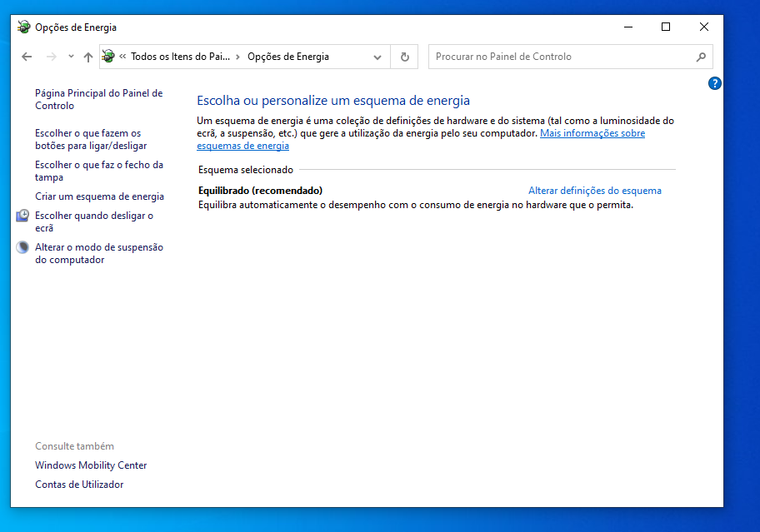Open Contas de Utilizador link
Viewport: 760px width, 532px height.
pyautogui.click(x=79, y=485)
